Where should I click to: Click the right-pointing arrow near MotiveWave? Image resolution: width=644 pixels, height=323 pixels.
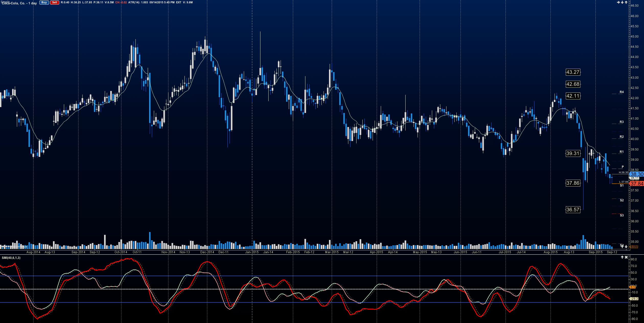[x=6, y=247]
